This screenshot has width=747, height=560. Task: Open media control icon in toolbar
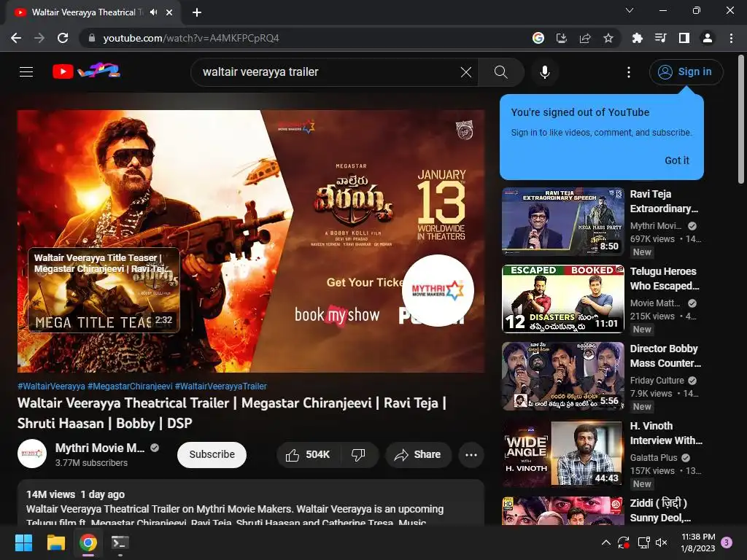[x=660, y=38]
